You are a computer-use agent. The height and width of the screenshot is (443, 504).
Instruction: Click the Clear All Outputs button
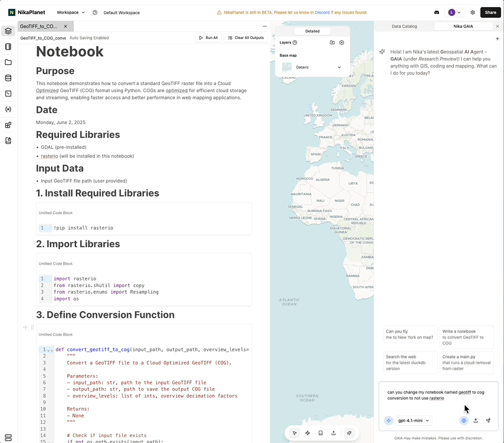[246, 38]
